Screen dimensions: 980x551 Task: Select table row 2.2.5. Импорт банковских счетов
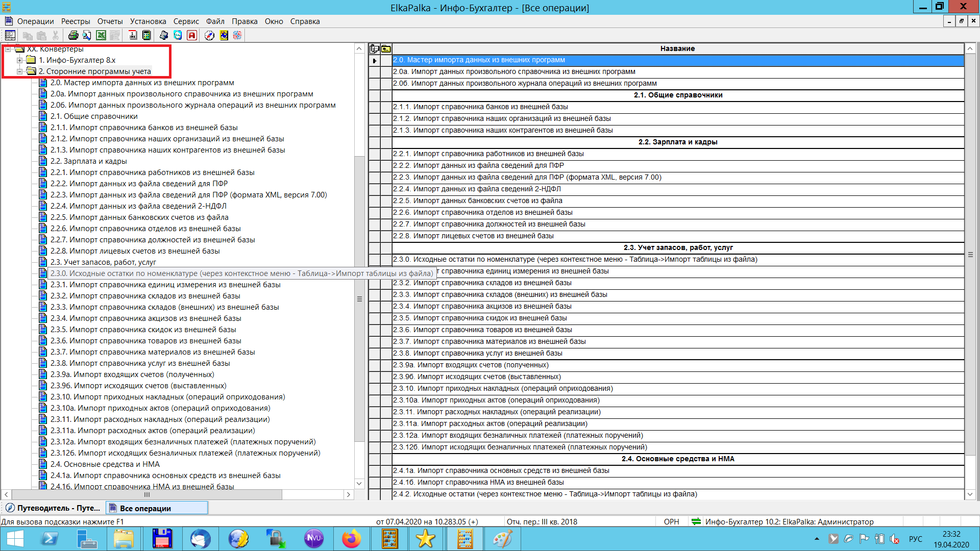click(x=678, y=201)
